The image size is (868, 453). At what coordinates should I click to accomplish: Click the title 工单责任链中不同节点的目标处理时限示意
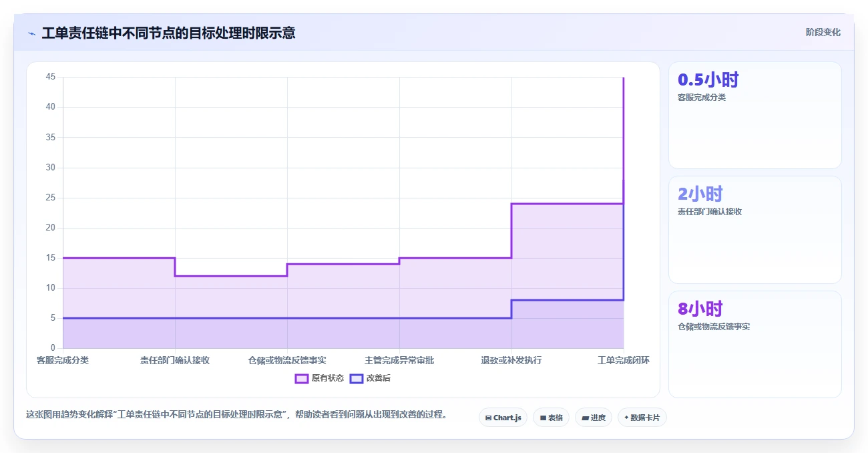point(168,33)
